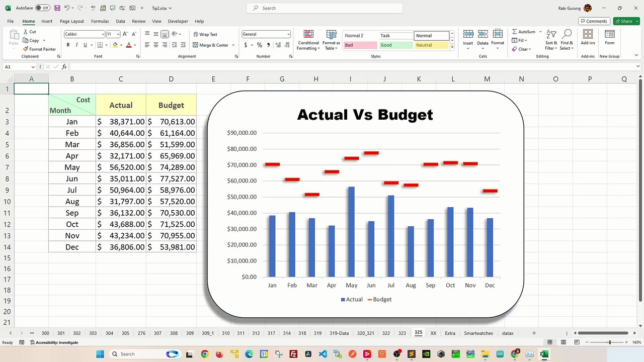Screen dimensions: 644x362
Task: Click Insert cells icon
Action: click(468, 34)
